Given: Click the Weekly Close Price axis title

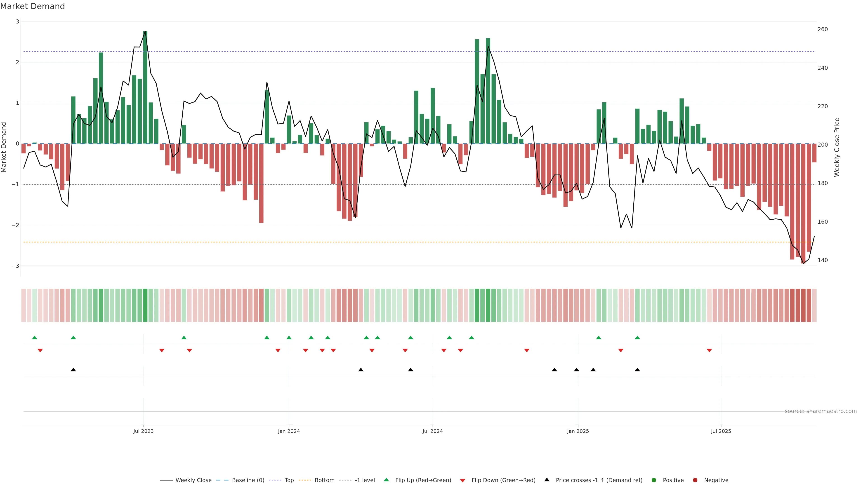Looking at the screenshot, I should 837,147.
